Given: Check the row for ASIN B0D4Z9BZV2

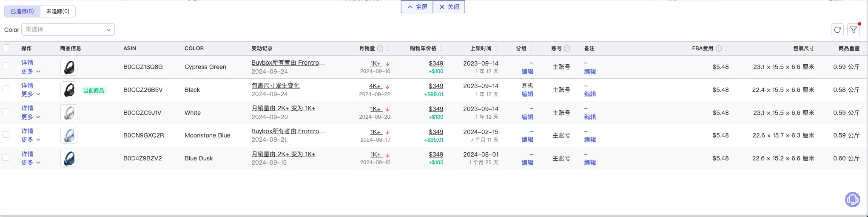Looking at the screenshot, I should (x=6, y=157).
